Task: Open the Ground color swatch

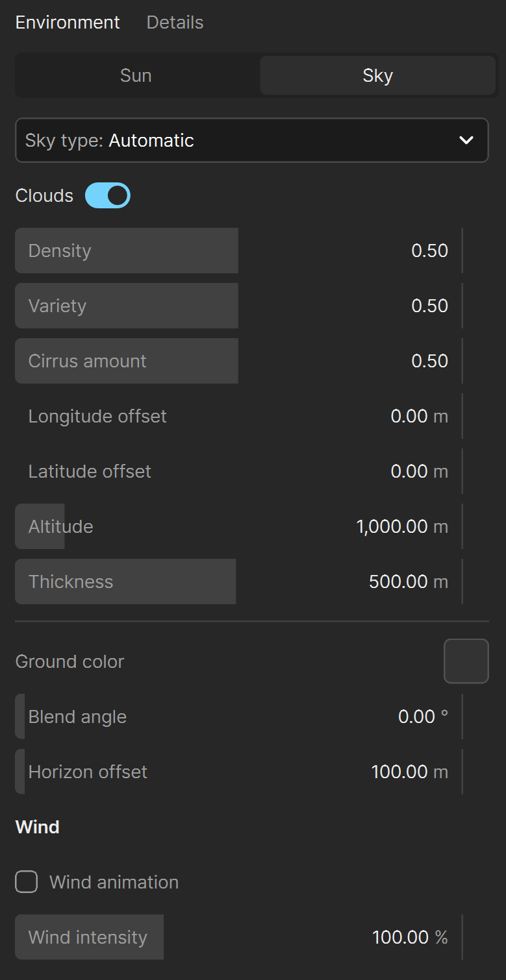Action: pos(466,661)
